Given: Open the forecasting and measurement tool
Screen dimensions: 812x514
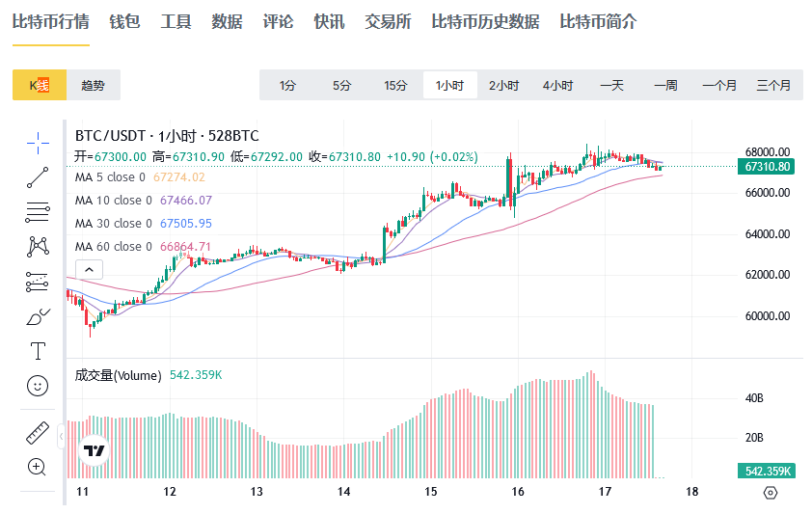Looking at the screenshot, I should pos(38,282).
